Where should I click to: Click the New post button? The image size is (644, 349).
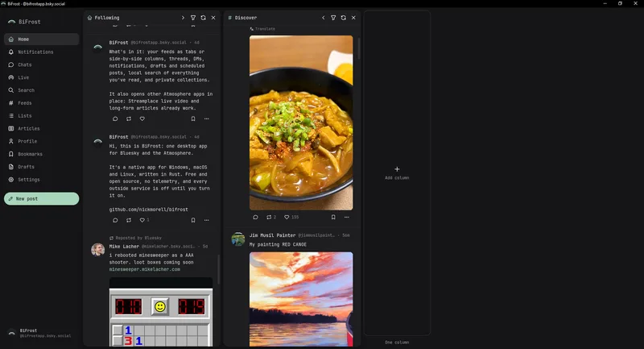point(42,198)
